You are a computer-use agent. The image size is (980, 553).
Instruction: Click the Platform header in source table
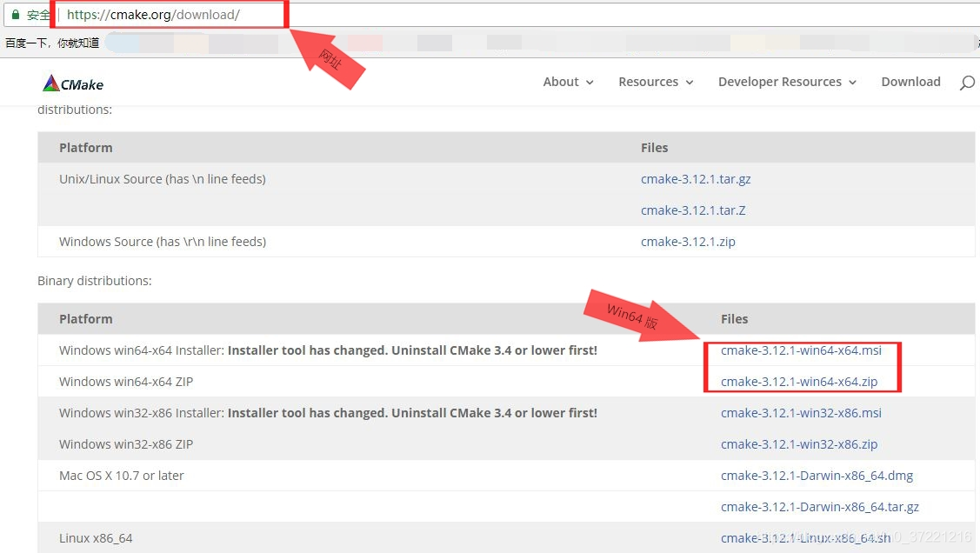click(x=85, y=148)
